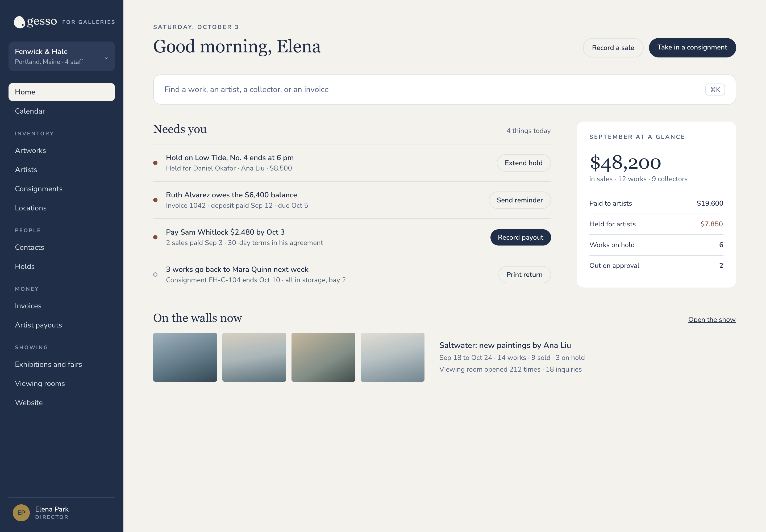
Task: Navigate to Consignments
Action: coord(62,189)
